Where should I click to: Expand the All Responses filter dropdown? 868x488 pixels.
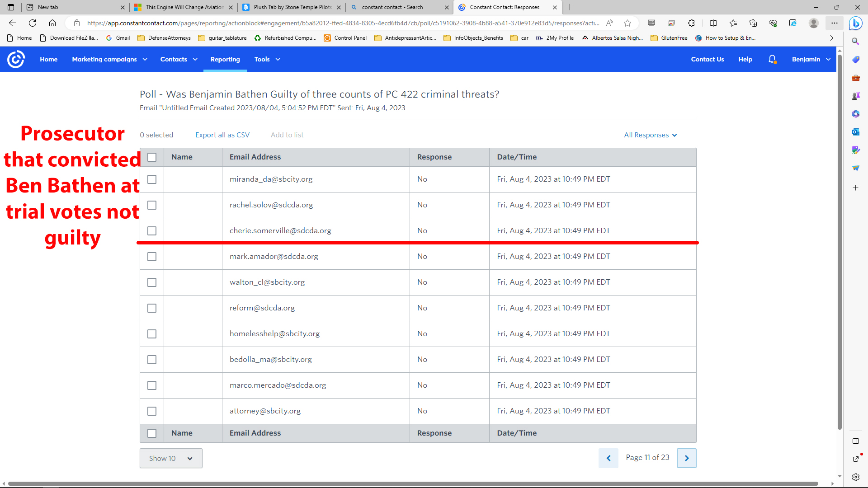pos(650,135)
